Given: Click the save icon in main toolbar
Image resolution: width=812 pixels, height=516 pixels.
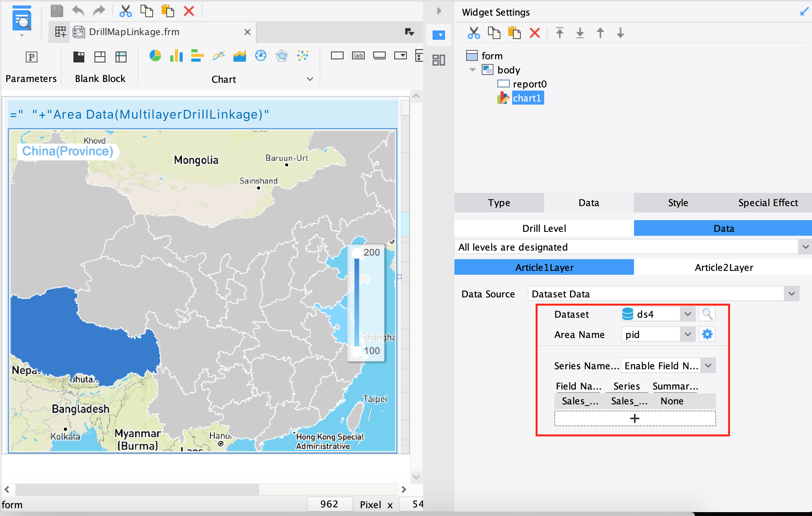Looking at the screenshot, I should [x=57, y=11].
